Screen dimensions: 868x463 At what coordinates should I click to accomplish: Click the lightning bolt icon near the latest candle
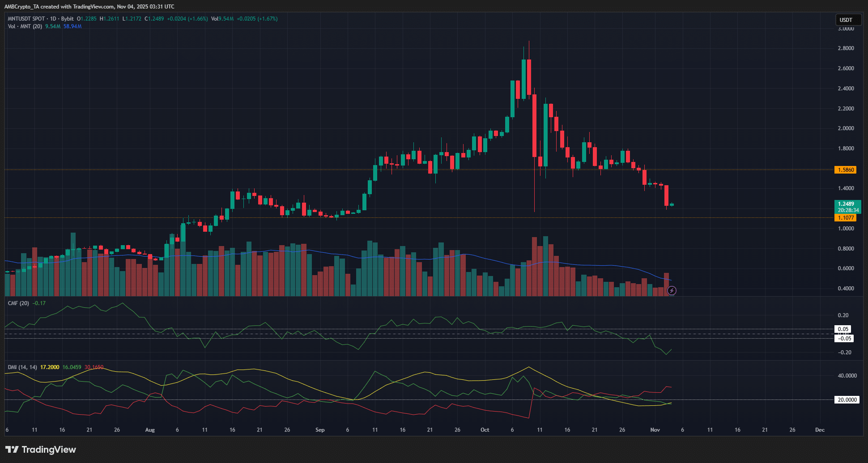coord(672,290)
